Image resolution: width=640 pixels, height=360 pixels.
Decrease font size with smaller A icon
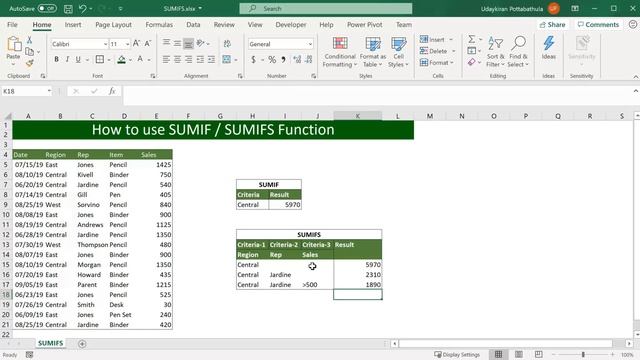(x=148, y=44)
